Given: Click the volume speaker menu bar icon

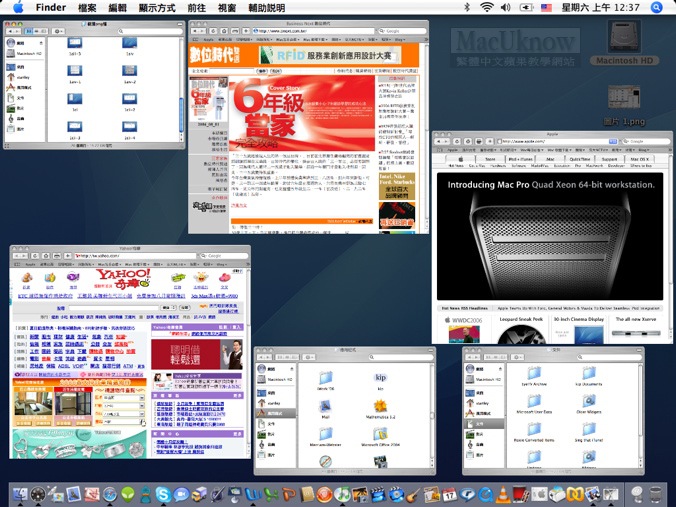Looking at the screenshot, I should [506, 7].
